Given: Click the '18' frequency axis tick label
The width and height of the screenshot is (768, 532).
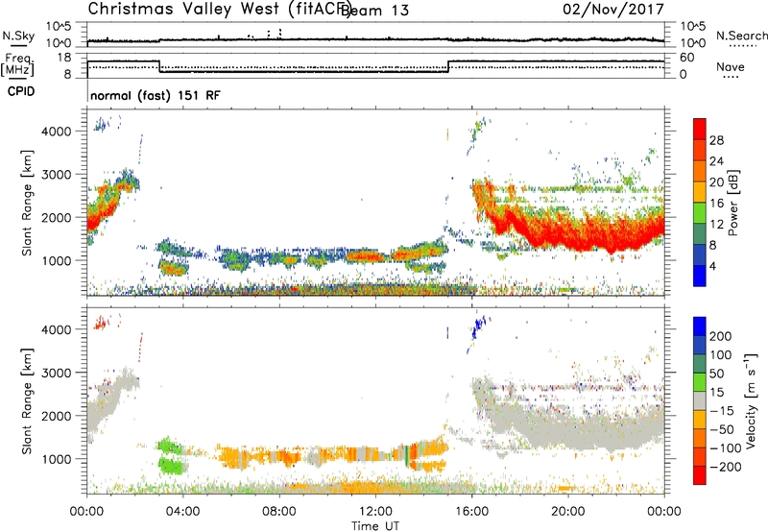Looking at the screenshot, I should coord(64,58).
